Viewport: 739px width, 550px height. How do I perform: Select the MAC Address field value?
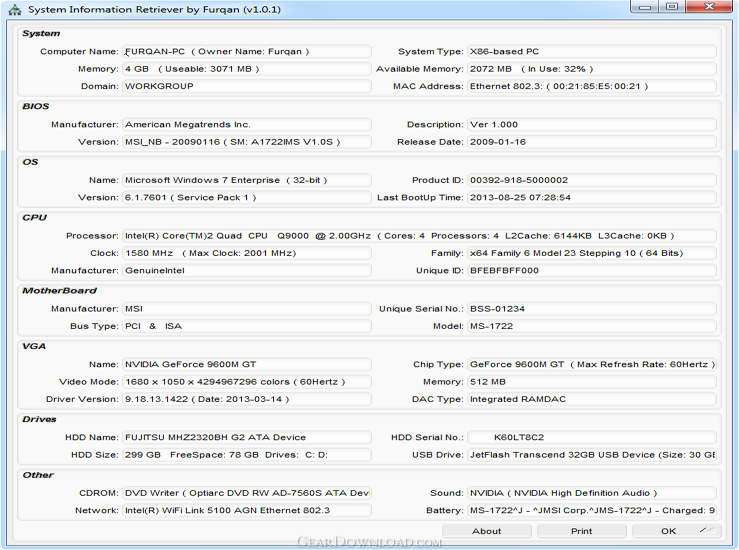click(592, 86)
